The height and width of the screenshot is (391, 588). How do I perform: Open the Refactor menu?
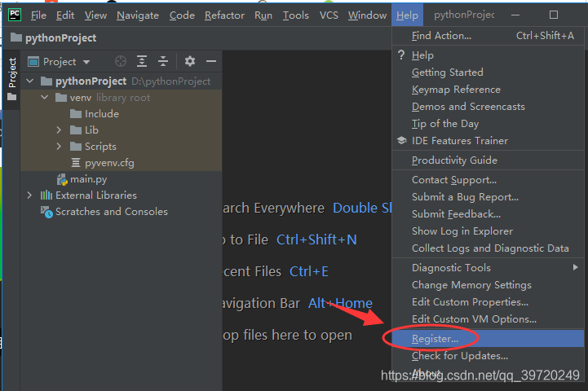tap(224, 15)
